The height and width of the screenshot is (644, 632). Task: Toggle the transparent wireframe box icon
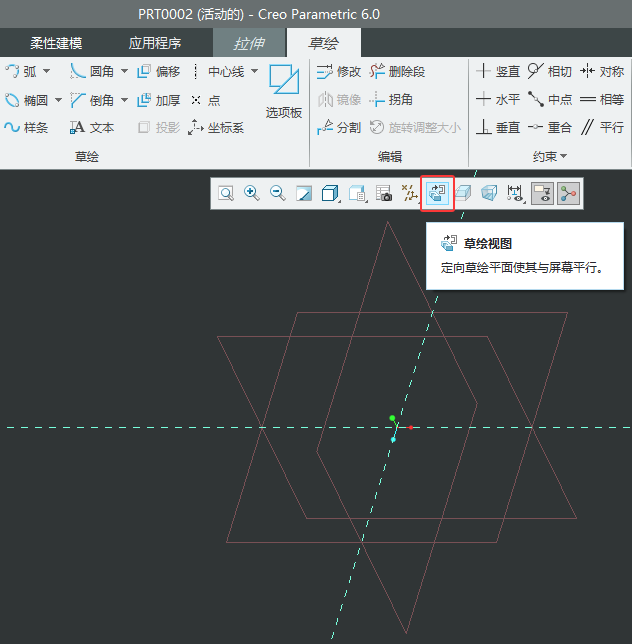[489, 193]
